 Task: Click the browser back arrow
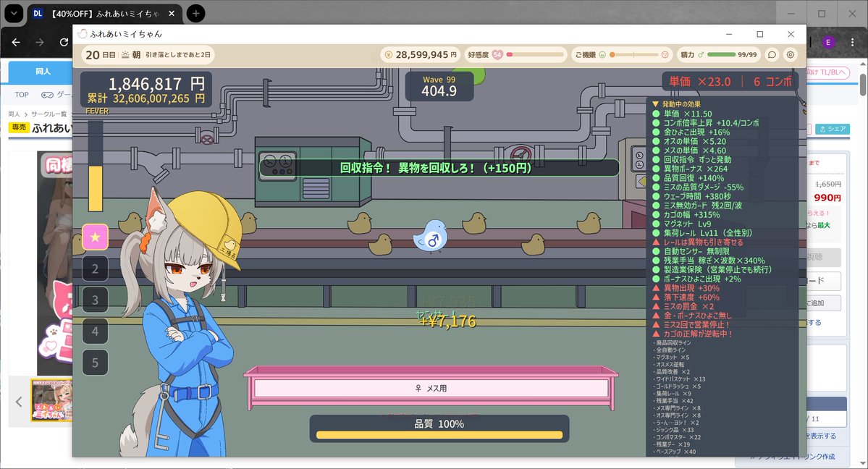pyautogui.click(x=16, y=42)
